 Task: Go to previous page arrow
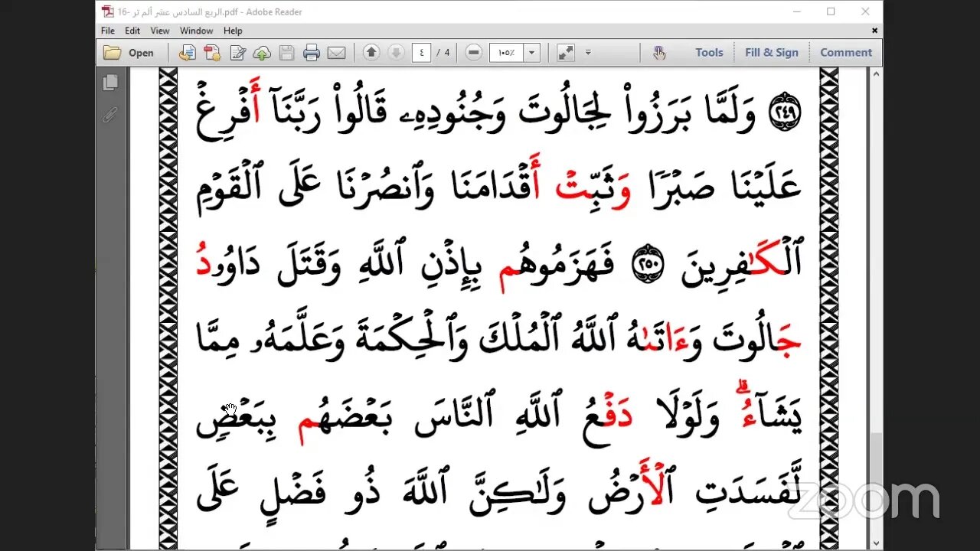coord(371,53)
